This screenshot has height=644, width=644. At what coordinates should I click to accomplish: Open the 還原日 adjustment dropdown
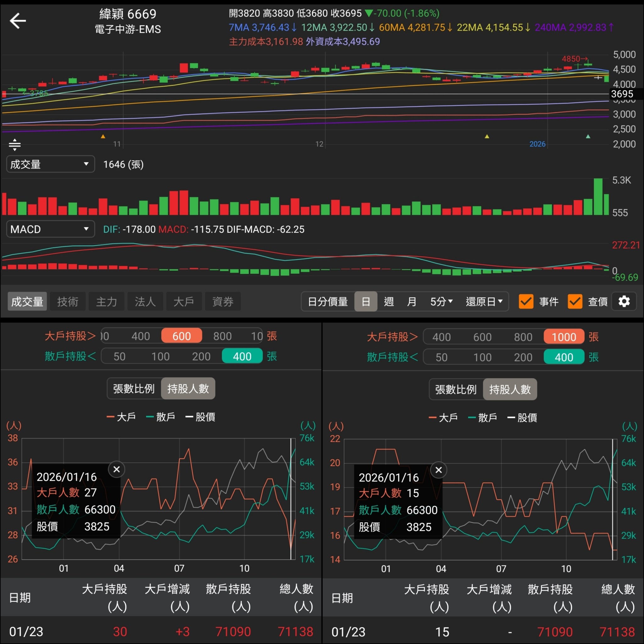point(484,301)
